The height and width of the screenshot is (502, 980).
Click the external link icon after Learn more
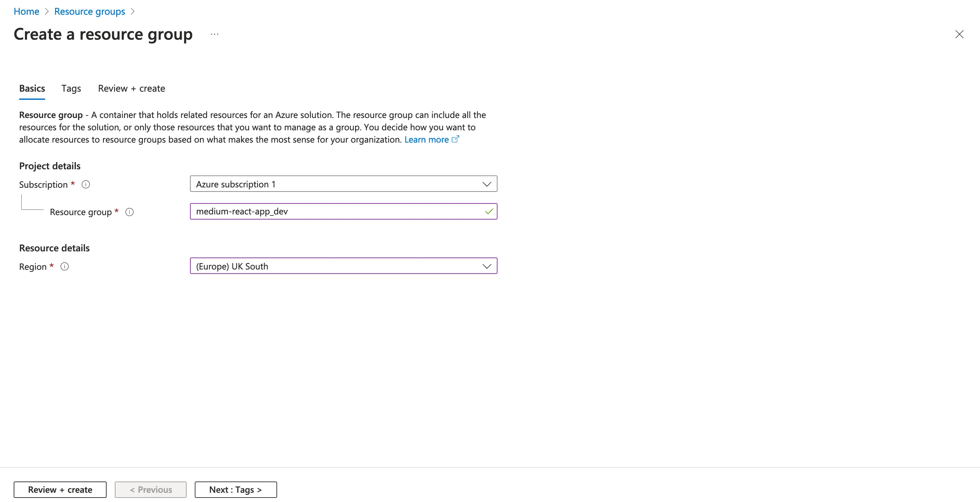[x=455, y=139]
